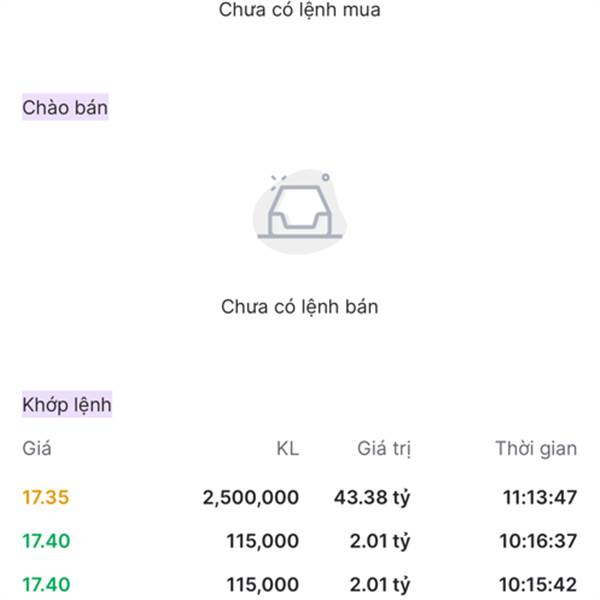Click the 10:16:37 timestamp

coord(538,541)
